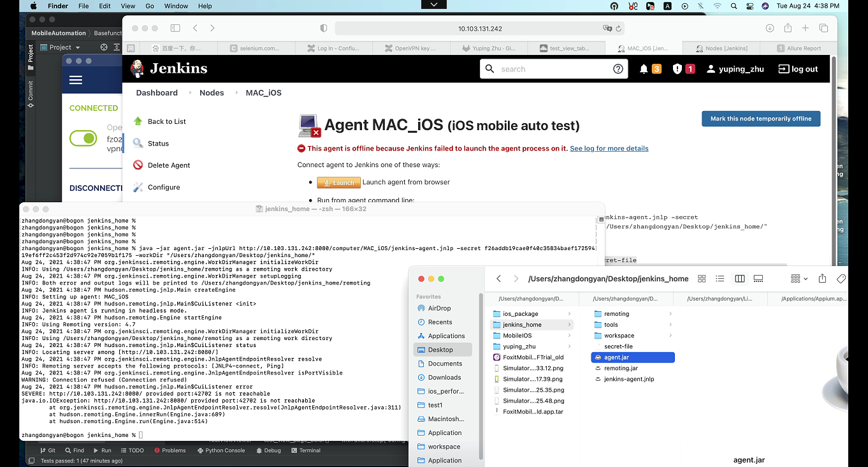This screenshot has width=868, height=467.
Task: Open AirDrop in Finder sidebar
Action: tap(439, 308)
